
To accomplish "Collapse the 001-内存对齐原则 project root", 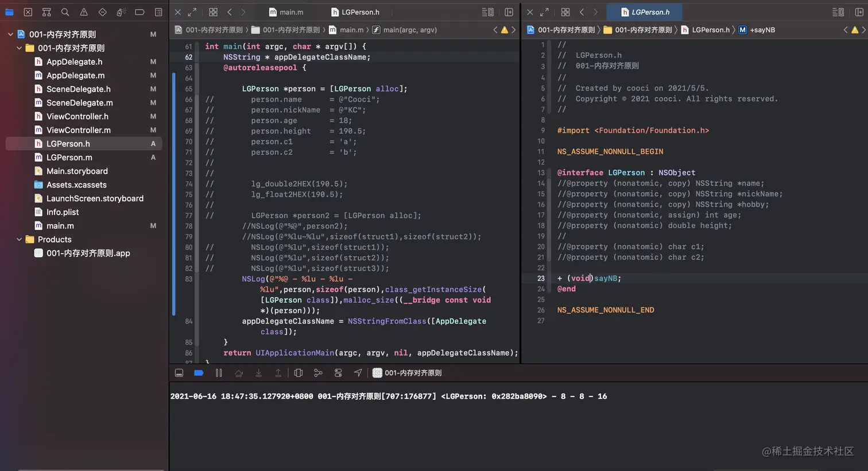I will tap(10, 34).
